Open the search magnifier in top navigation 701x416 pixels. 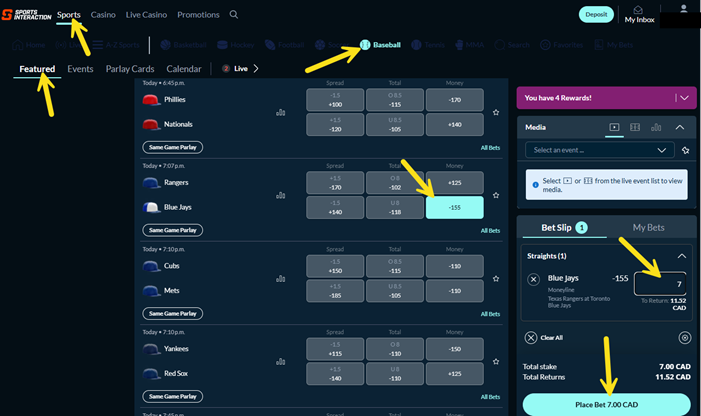click(x=233, y=14)
